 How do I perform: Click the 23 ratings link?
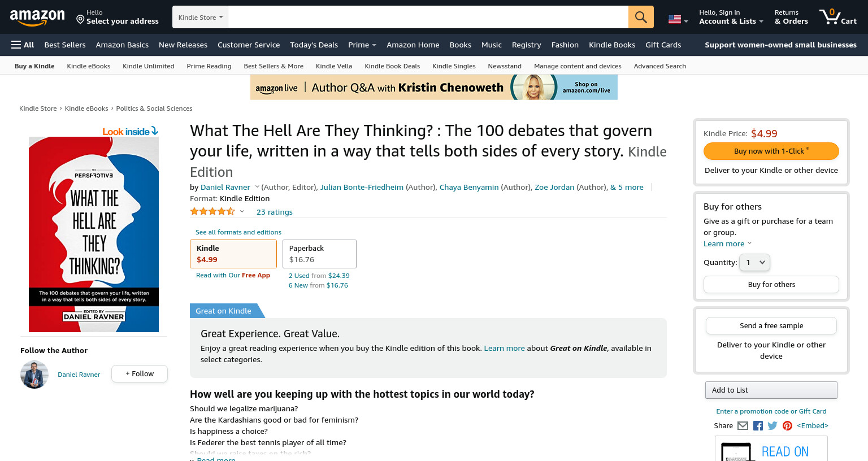click(275, 212)
